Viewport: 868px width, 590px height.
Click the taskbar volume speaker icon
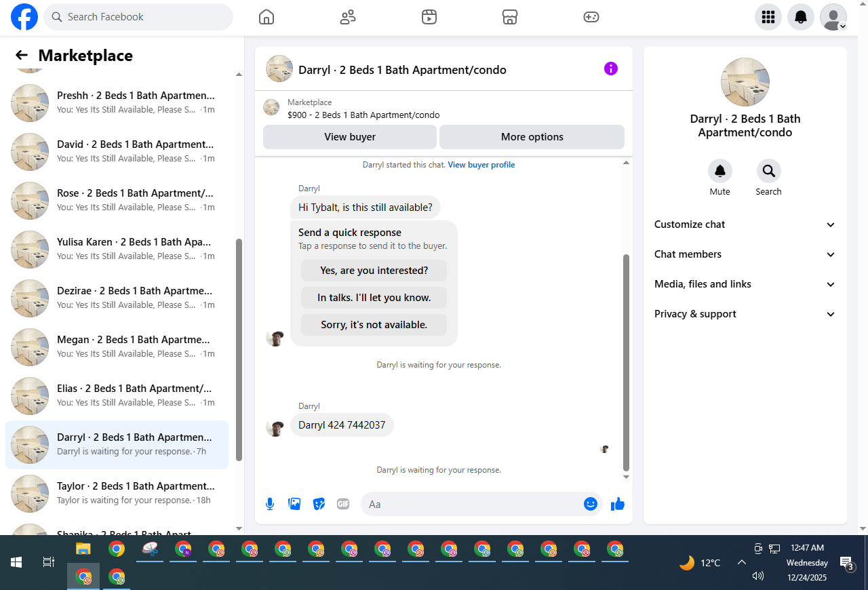coord(758,576)
